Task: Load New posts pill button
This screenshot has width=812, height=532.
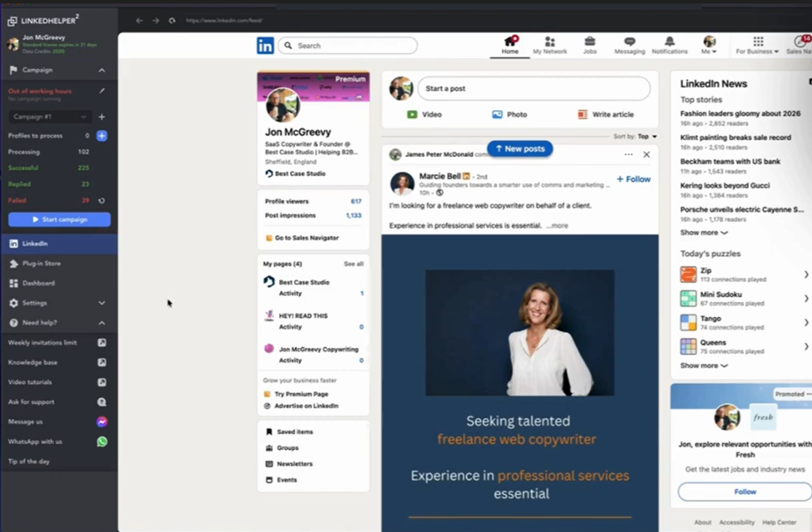Action: 520,149
